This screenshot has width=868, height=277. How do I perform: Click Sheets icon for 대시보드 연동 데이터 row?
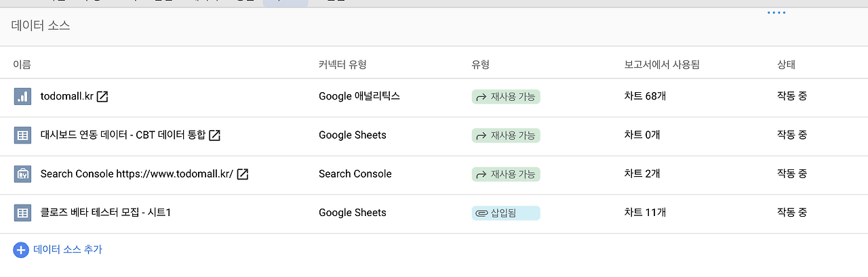point(22,135)
